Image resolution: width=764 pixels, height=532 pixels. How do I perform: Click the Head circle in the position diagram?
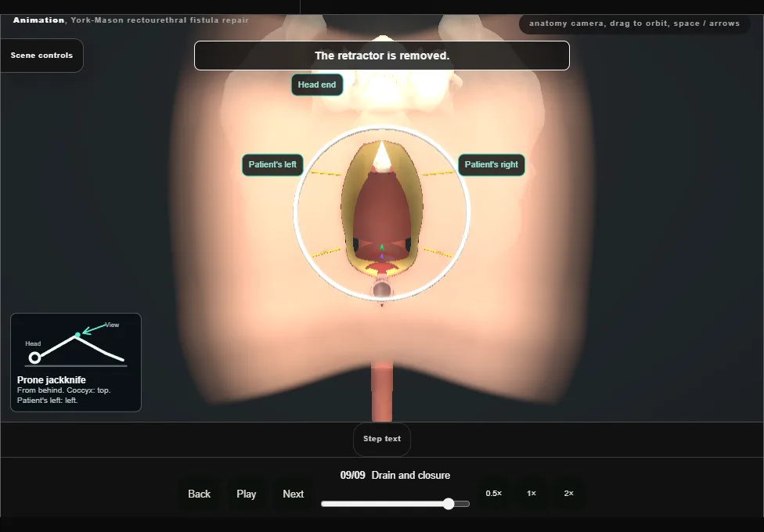click(34, 358)
